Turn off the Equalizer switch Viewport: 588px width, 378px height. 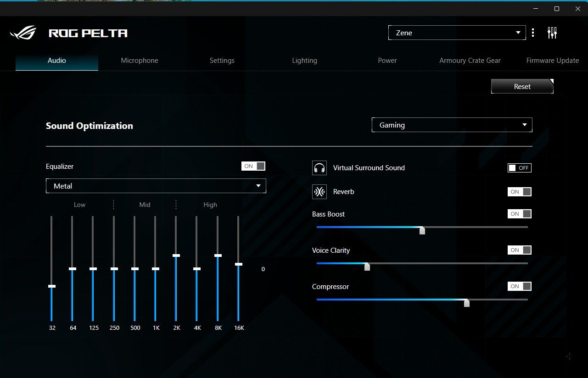pos(253,166)
